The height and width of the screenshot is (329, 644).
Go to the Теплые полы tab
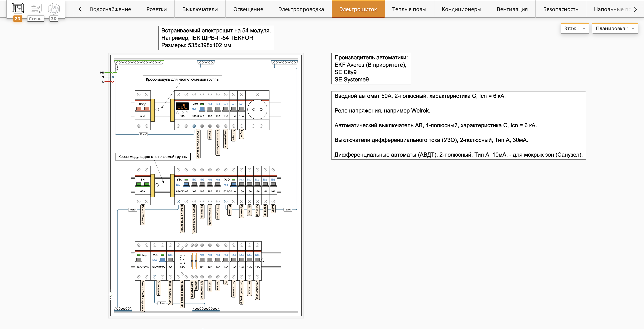click(x=409, y=9)
